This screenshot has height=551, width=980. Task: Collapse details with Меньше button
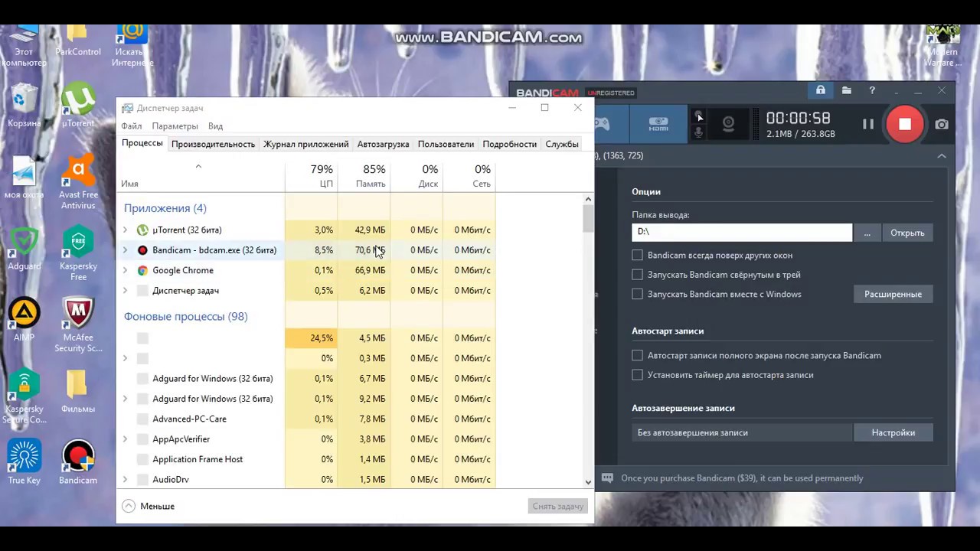tap(149, 506)
